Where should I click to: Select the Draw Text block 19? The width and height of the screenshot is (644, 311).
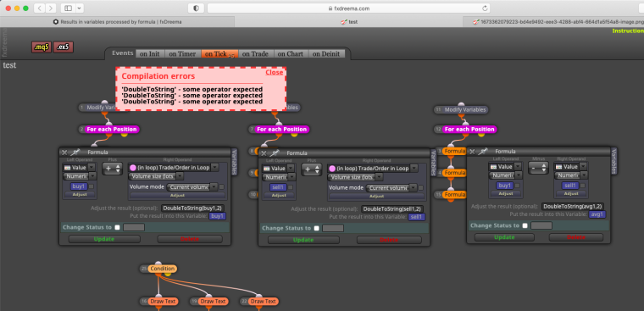(x=214, y=301)
